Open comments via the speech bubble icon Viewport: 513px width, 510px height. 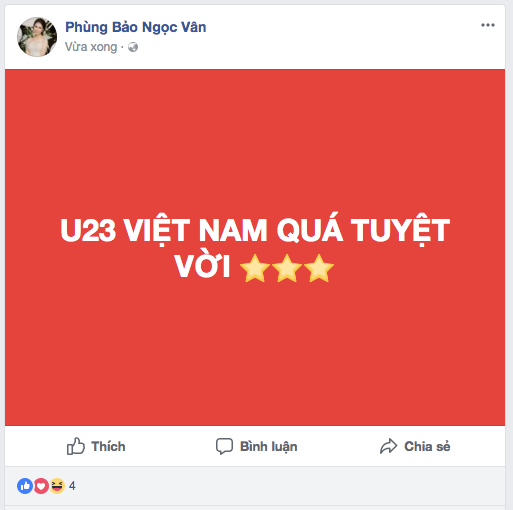coord(224,446)
